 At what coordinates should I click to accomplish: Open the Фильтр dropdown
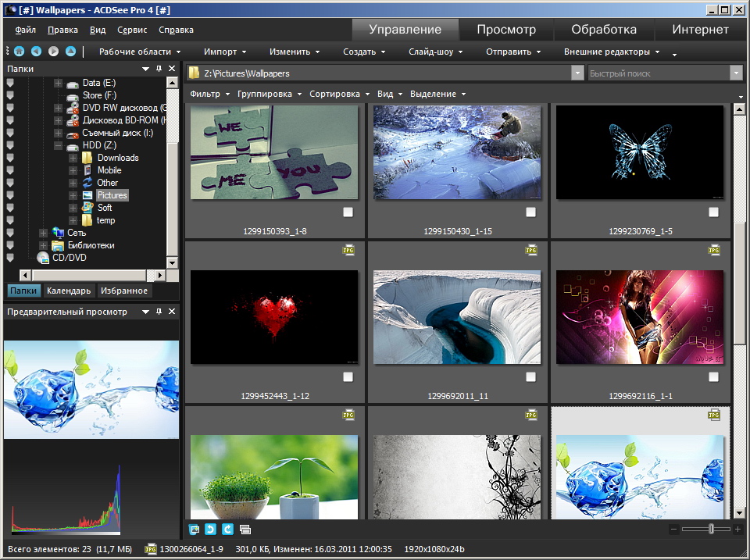209,94
